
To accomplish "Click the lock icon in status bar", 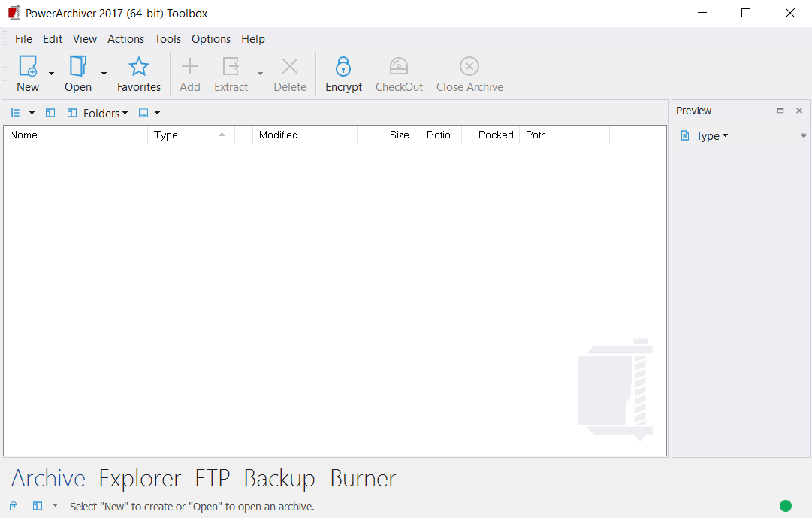I will click(x=14, y=506).
